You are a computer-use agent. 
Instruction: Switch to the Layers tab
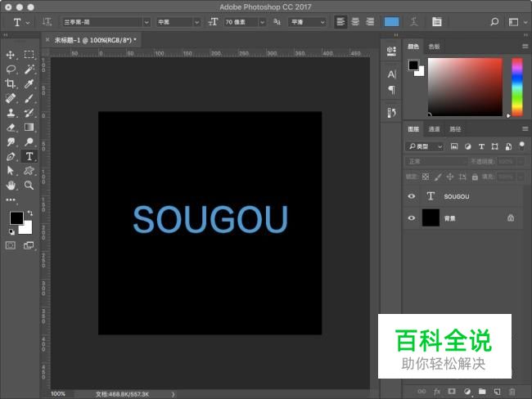pos(413,129)
